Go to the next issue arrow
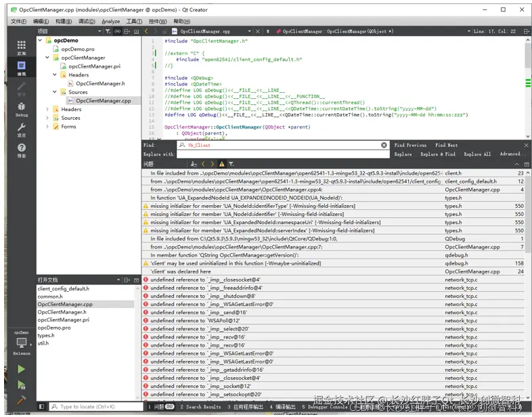This screenshot has height=417, width=532. 213,164
